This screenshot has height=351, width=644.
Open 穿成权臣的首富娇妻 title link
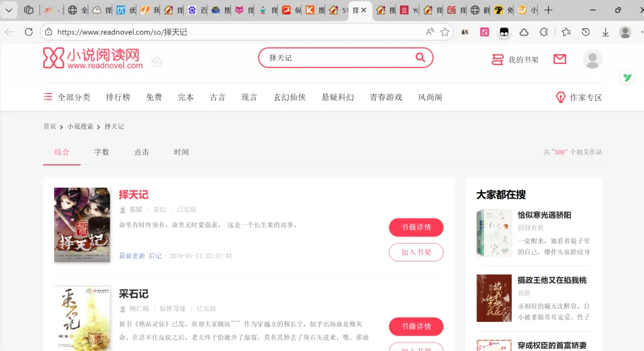point(552,345)
